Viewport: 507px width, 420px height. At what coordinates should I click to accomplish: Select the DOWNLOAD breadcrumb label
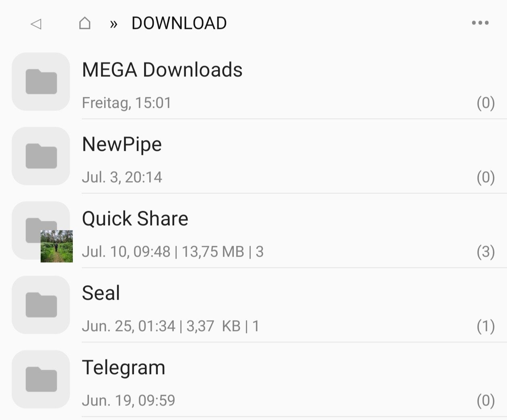coord(179,23)
